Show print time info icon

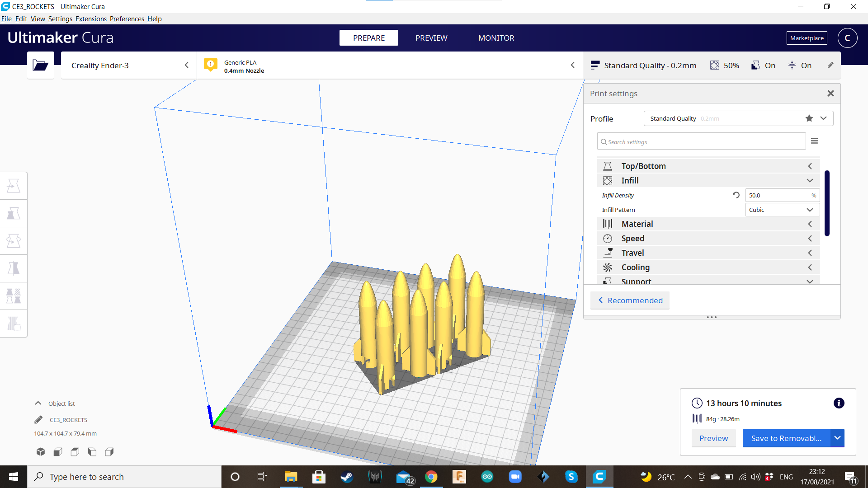pos(839,403)
